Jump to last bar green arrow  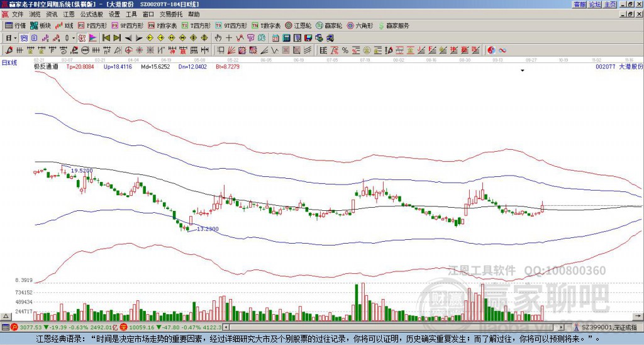117,38
